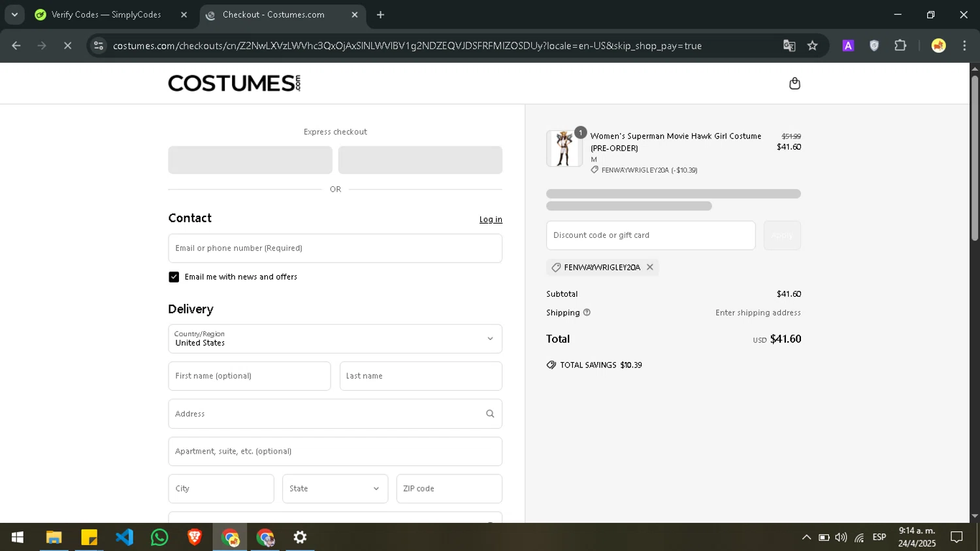The image size is (980, 551).
Task: Stop loading the page
Action: [x=67, y=46]
